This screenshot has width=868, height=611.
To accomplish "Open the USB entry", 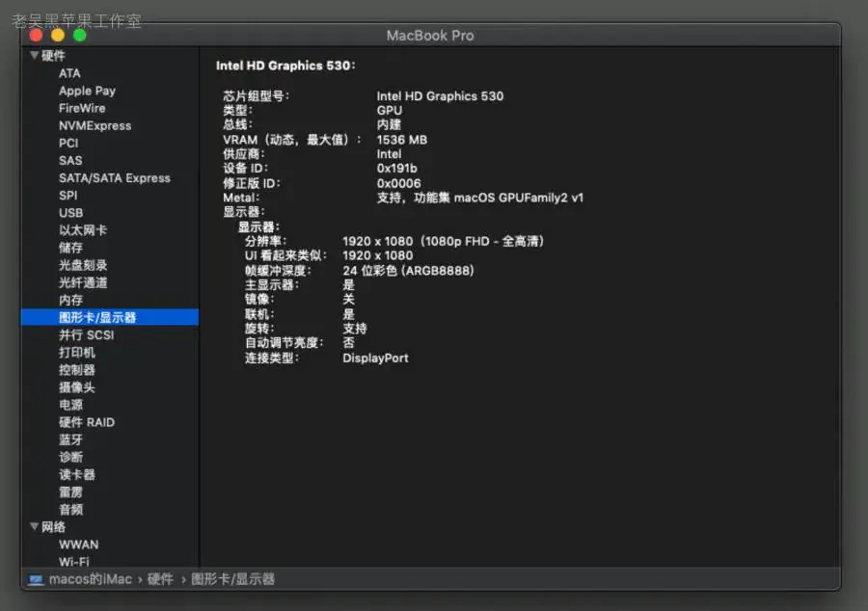I will [70, 213].
